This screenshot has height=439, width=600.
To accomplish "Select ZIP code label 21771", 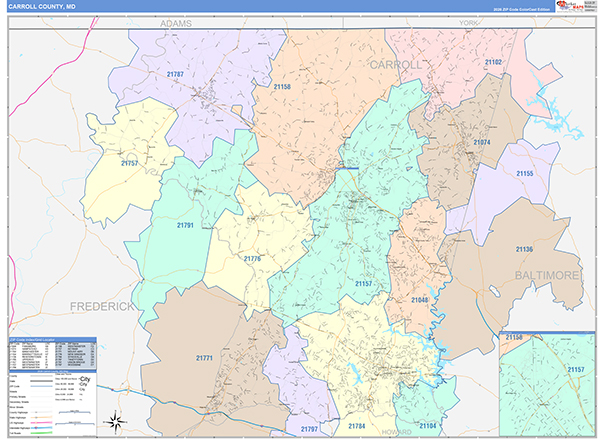I will 204,358.
